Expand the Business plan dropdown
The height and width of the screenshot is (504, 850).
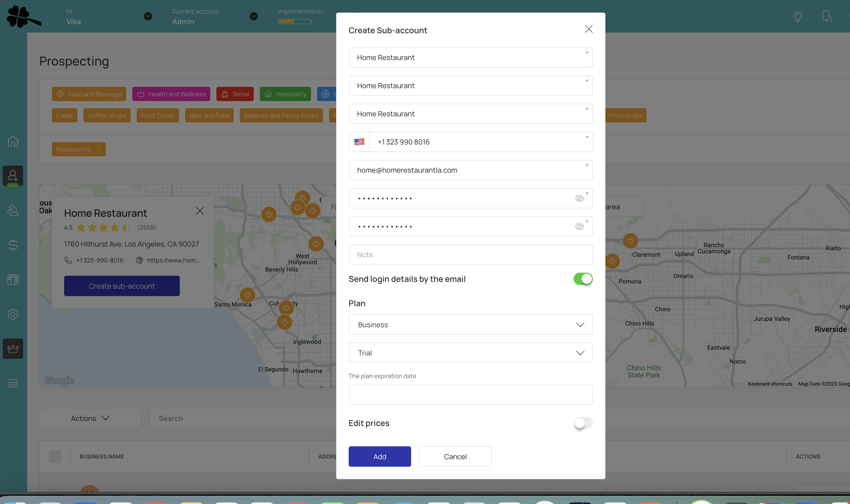(x=470, y=325)
